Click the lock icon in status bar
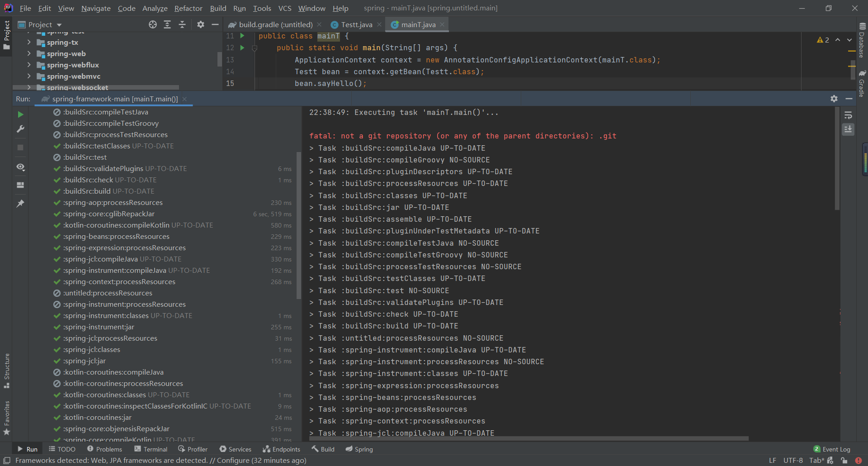The image size is (868, 466). click(844, 461)
